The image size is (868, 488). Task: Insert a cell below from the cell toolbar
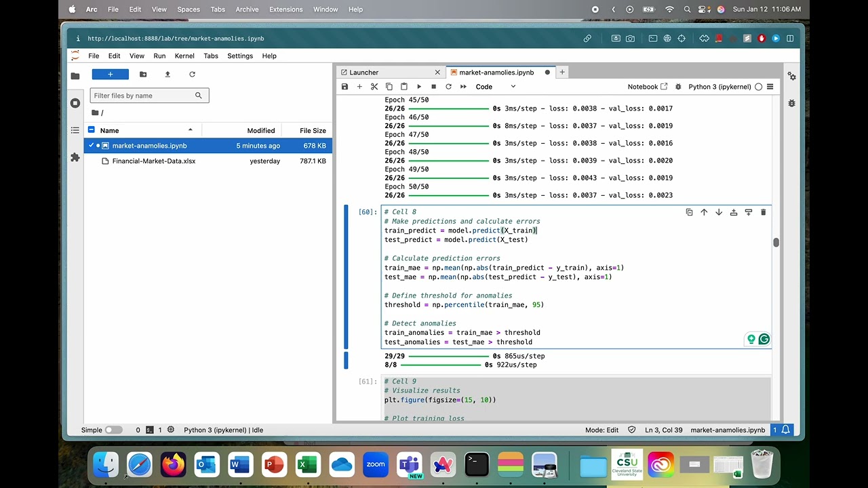pos(749,212)
